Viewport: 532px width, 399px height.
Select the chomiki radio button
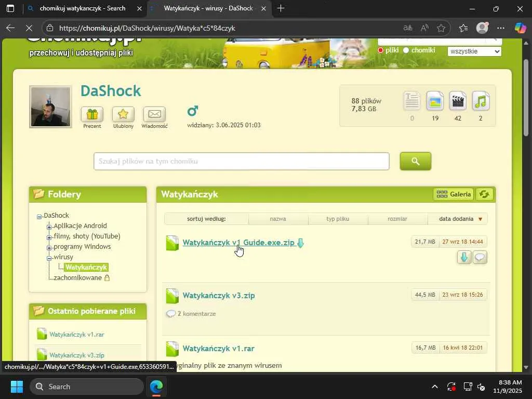click(x=406, y=50)
